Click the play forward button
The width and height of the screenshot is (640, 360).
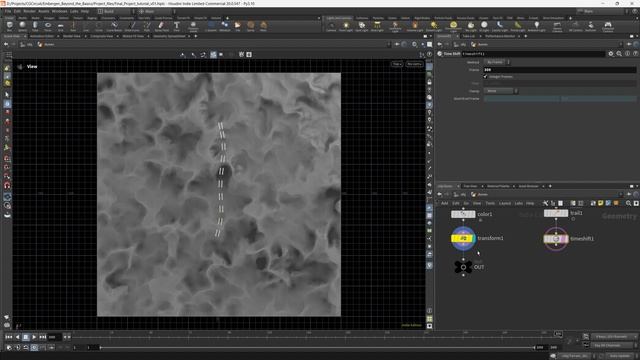[34, 337]
